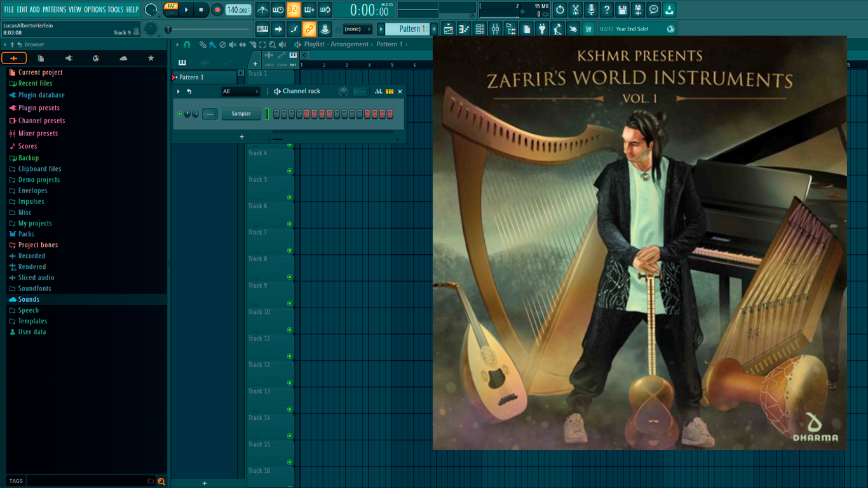Adjust the channel rack swing knob

click(343, 91)
